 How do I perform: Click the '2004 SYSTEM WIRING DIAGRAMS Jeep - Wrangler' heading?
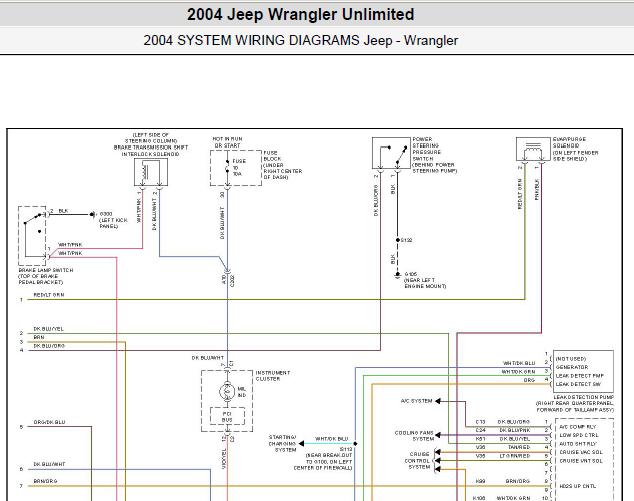[300, 40]
